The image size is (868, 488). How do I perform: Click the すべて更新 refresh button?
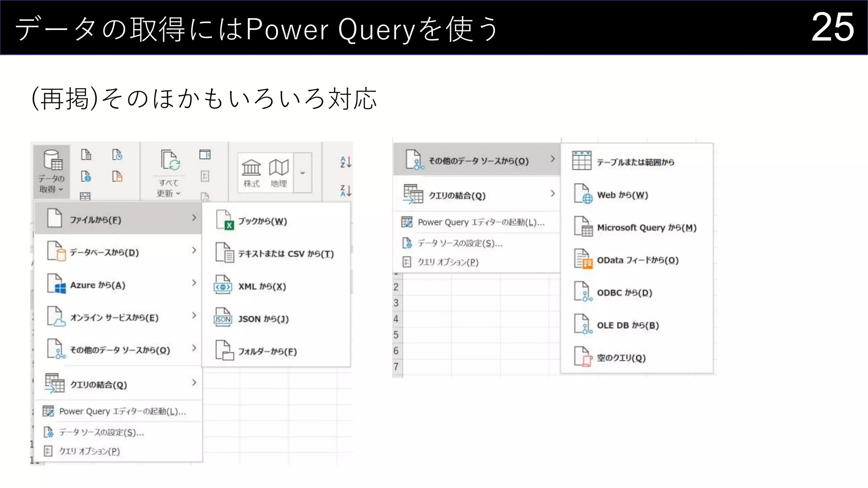pyautogui.click(x=170, y=173)
